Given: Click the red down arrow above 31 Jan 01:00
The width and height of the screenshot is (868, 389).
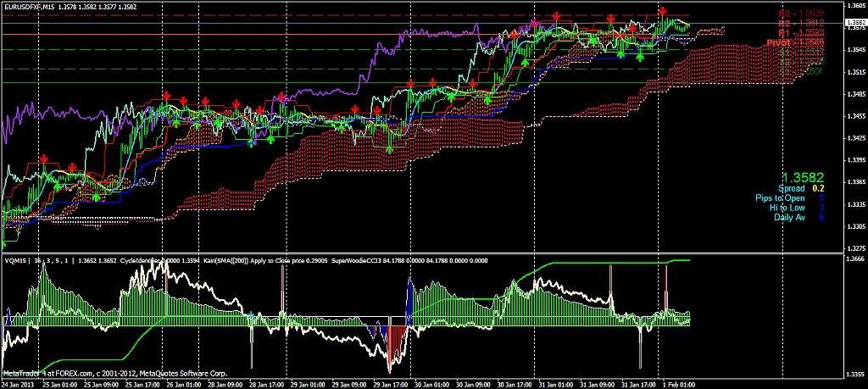Looking at the screenshot, I should click(x=555, y=16).
